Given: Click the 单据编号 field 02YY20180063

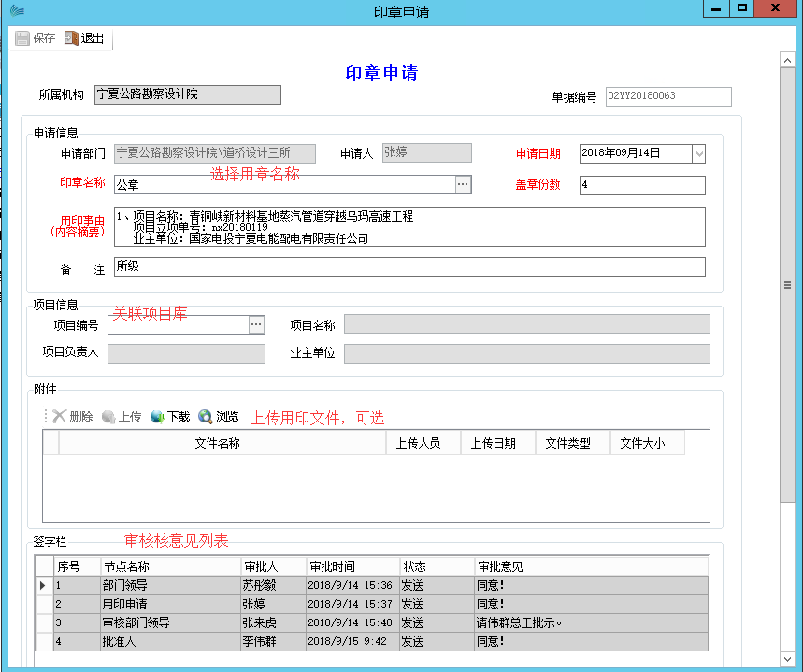Looking at the screenshot, I should tap(668, 96).
